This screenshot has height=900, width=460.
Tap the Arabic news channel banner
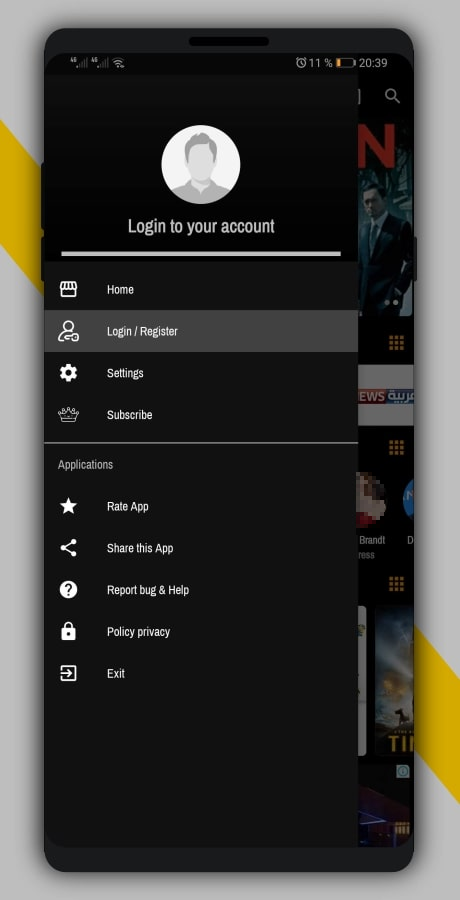(x=386, y=395)
